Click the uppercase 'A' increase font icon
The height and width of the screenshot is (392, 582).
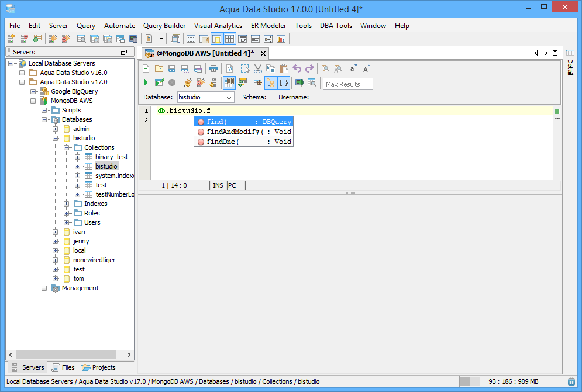click(x=366, y=68)
